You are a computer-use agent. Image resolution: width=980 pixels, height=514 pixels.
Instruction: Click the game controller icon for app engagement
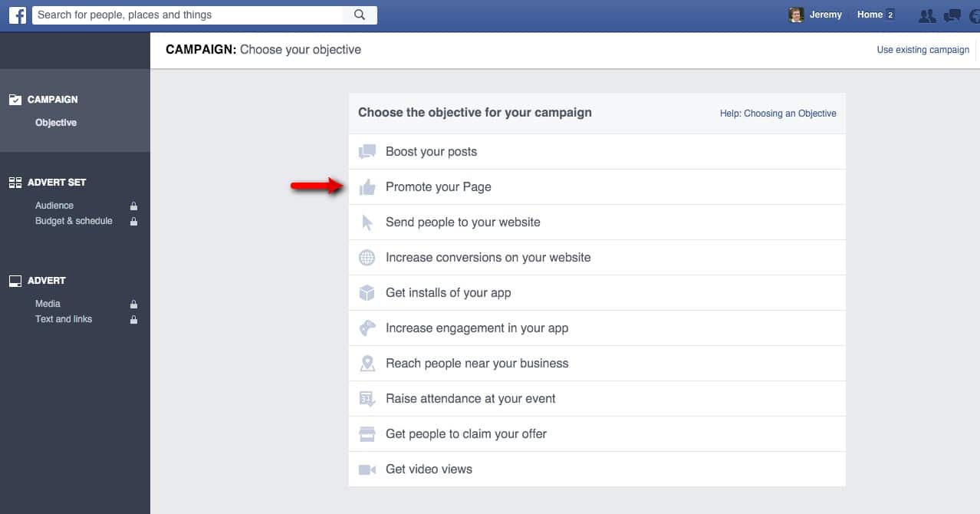pyautogui.click(x=367, y=328)
